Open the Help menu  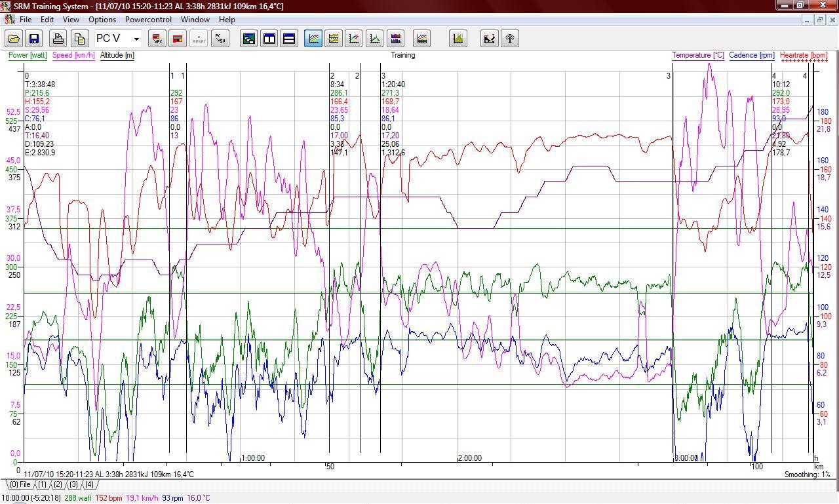pos(227,20)
